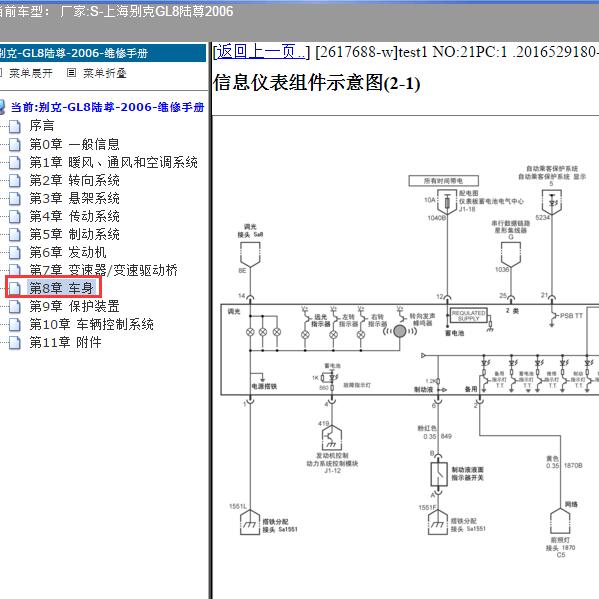This screenshot has height=599, width=599.
Task: Click document icon beside 第11章 附件
Action: [x=15, y=343]
